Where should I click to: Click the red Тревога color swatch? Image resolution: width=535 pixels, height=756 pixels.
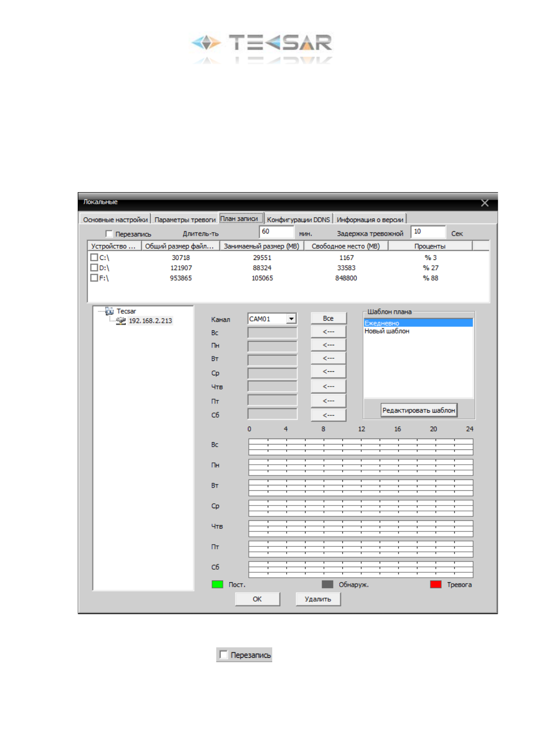(435, 584)
